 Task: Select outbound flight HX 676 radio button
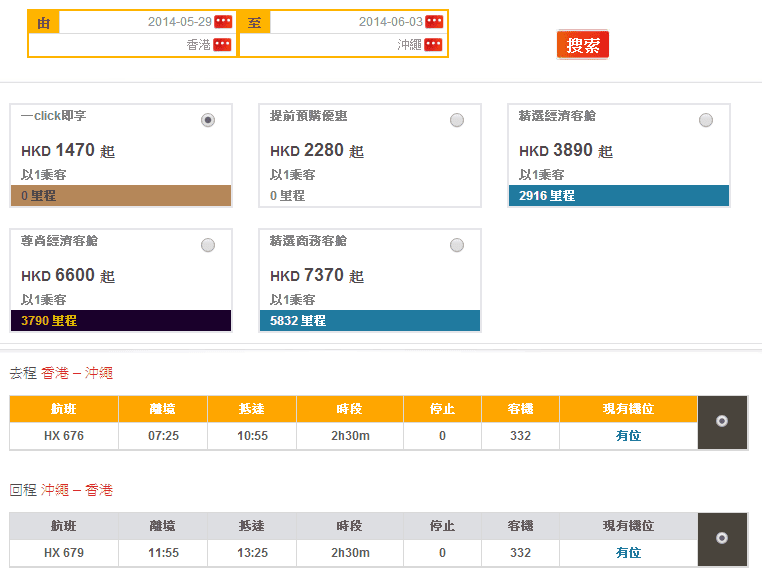722,422
